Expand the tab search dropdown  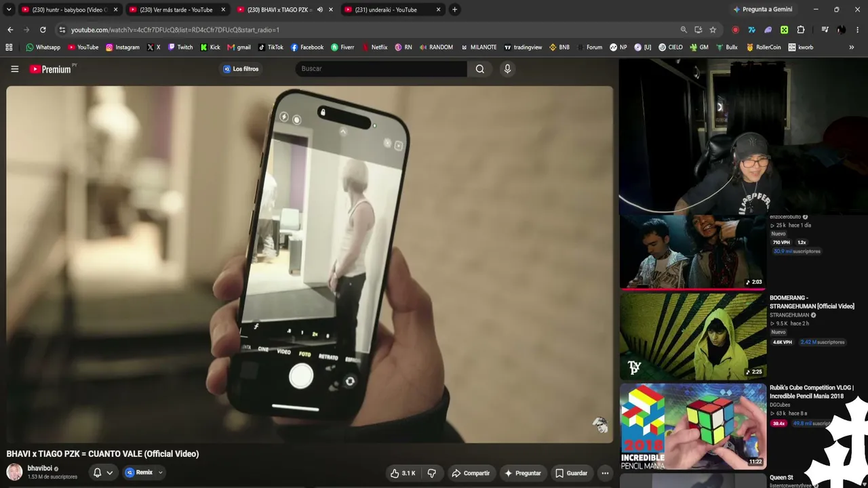pyautogui.click(x=9, y=9)
